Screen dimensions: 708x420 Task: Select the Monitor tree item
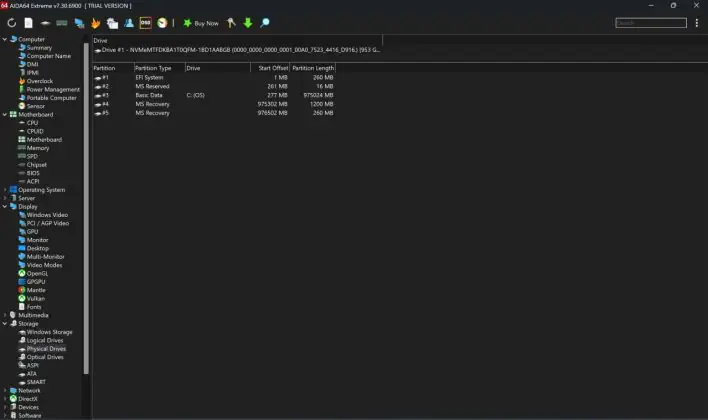37,240
